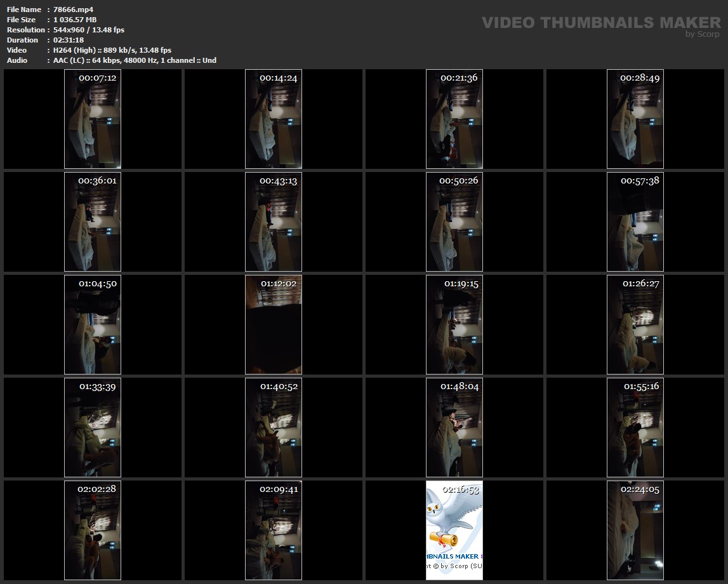The width and height of the screenshot is (728, 584).
Task: Click the 02:09:41 timestamp label
Action: point(279,489)
